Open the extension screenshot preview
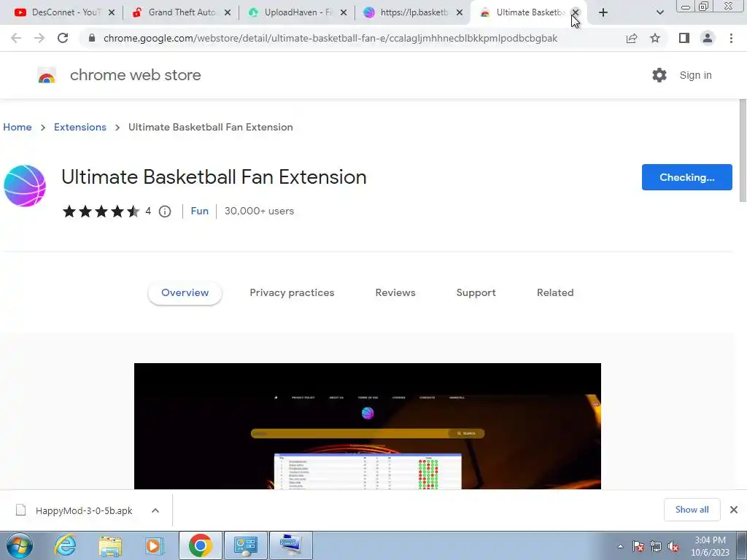The image size is (747, 560). (x=368, y=426)
